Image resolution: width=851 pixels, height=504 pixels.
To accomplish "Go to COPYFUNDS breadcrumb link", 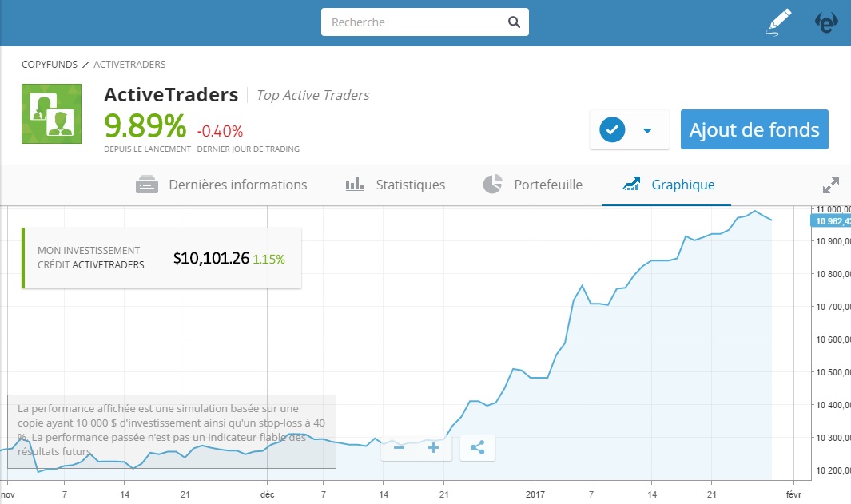I will [49, 64].
